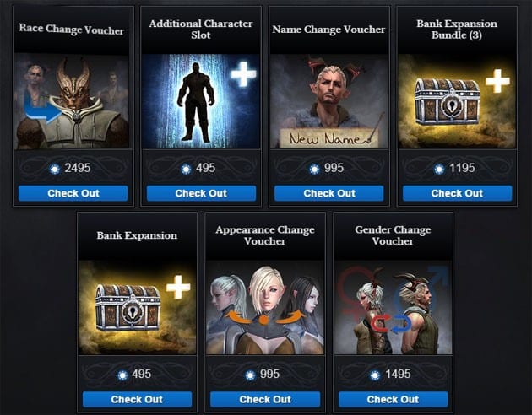The width and height of the screenshot is (532, 415).
Task: Click the Bank Expansion Bundle treasure chest
Action: pos(448,101)
